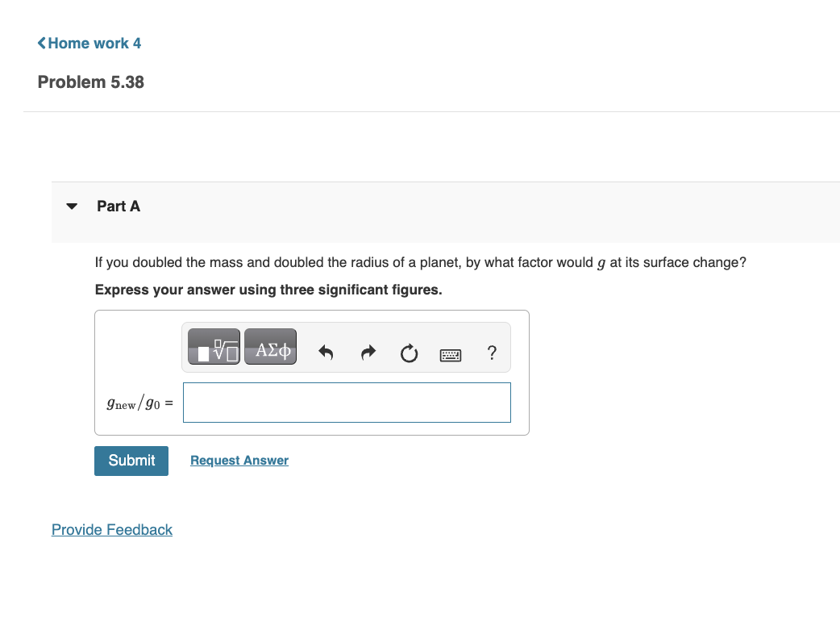Undo the last equation edit
840x626 pixels.
pyautogui.click(x=326, y=353)
